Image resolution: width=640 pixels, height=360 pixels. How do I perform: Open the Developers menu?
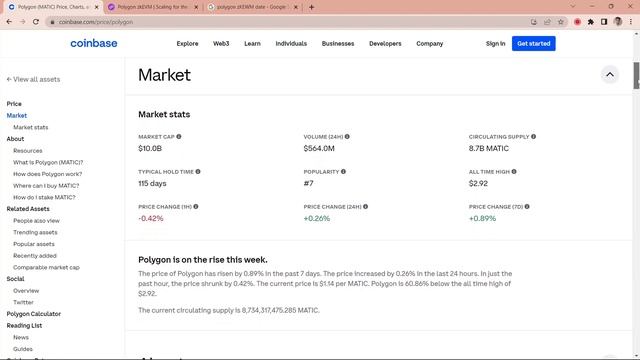tap(385, 44)
